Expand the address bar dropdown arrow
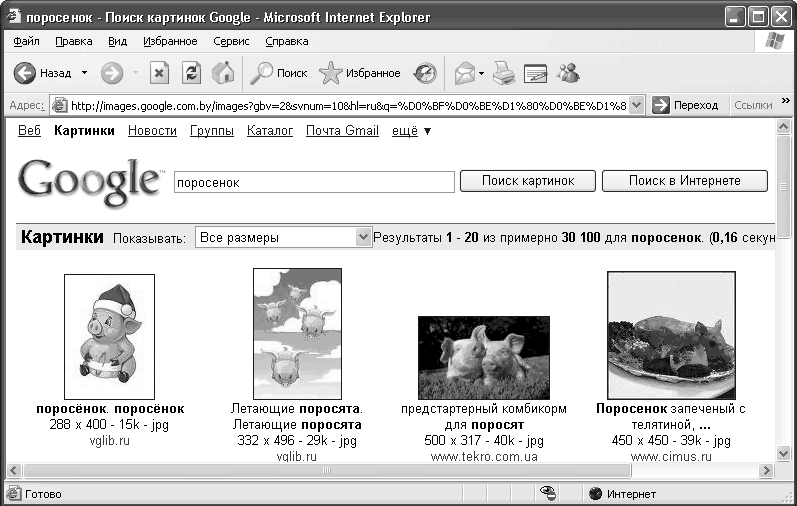 tap(636, 105)
